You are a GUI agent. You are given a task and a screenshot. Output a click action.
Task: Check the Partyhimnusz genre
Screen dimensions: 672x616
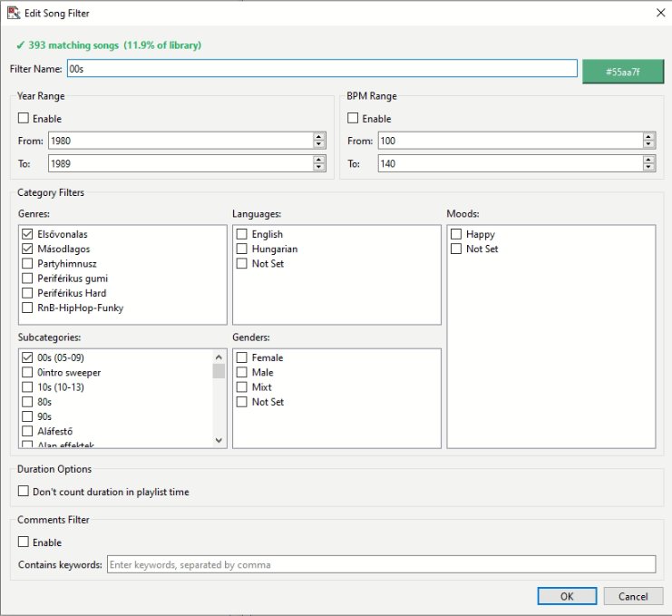coord(27,263)
